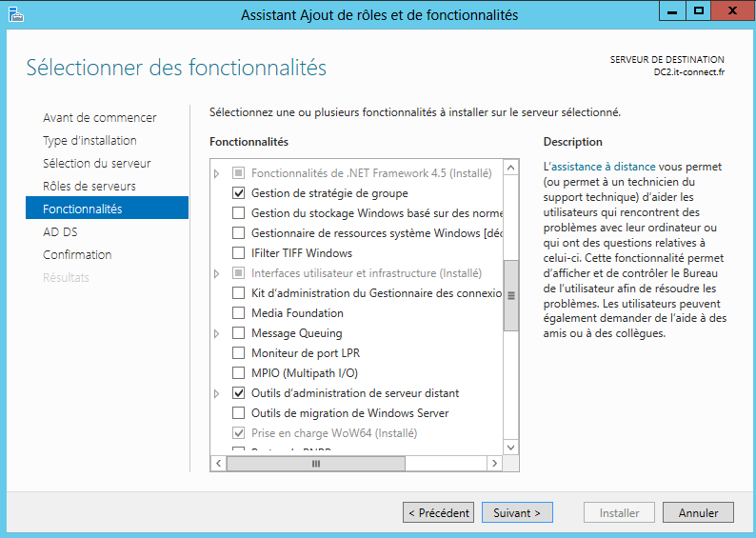Click the horizontal scrollbar thumb

[x=316, y=464]
